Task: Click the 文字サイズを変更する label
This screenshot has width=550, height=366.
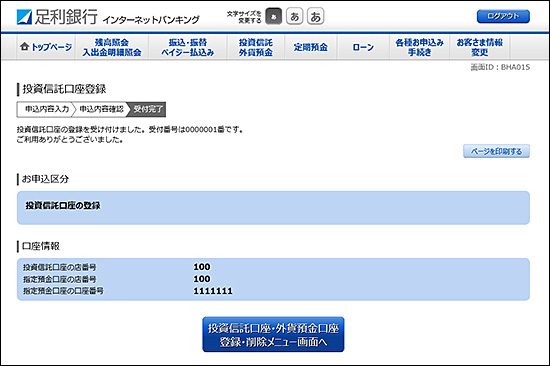Action: point(244,17)
